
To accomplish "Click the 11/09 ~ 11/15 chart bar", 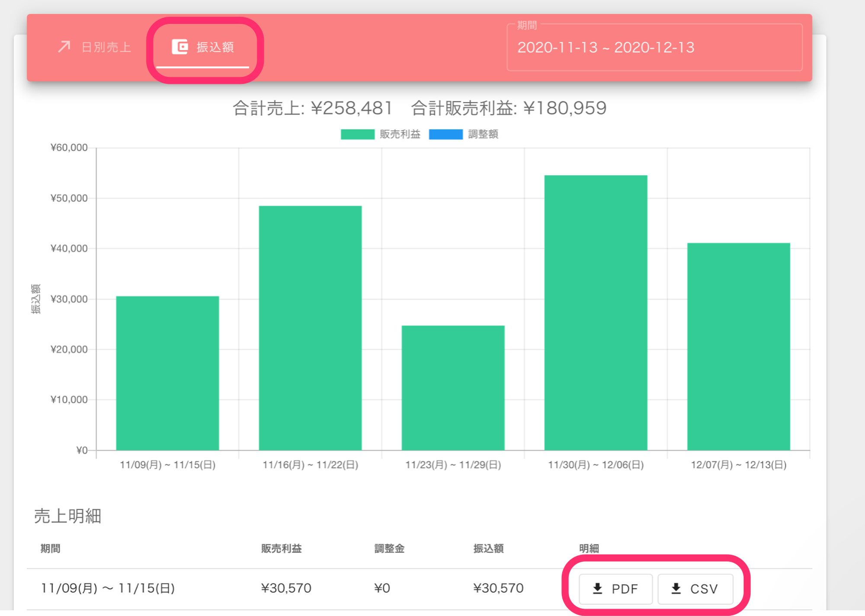I will (167, 373).
